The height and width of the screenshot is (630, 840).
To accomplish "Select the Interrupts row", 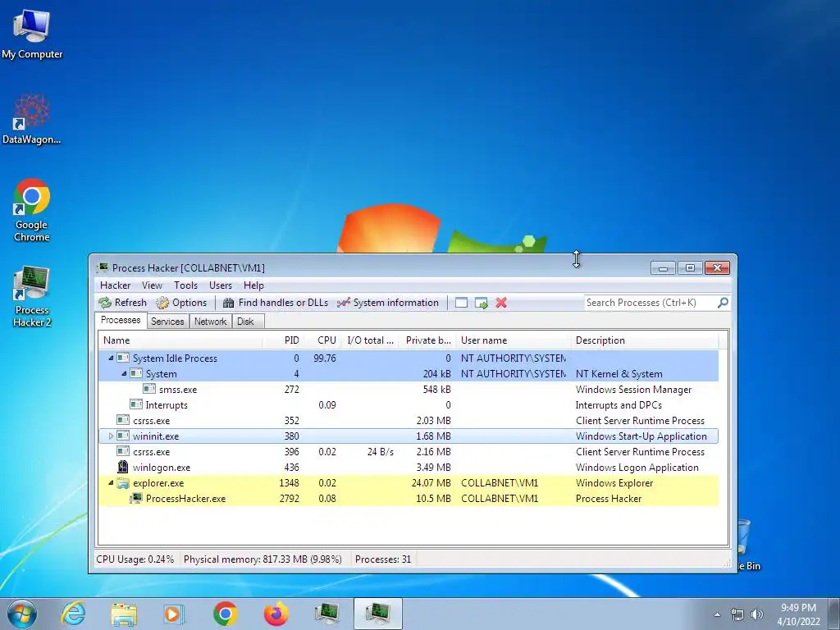I will coord(409,405).
